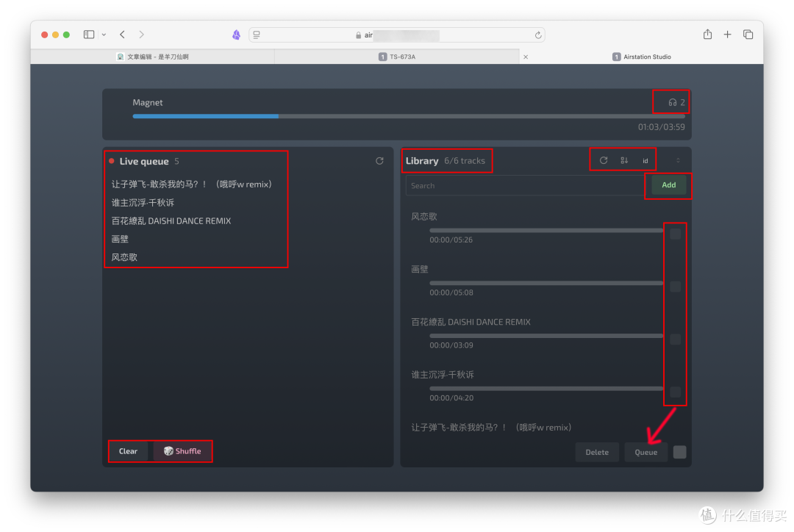Image resolution: width=794 pixels, height=532 pixels.
Task: Select 百花繚乱 DAISHI DANCE REMIX in Live queue
Action: pos(171,220)
